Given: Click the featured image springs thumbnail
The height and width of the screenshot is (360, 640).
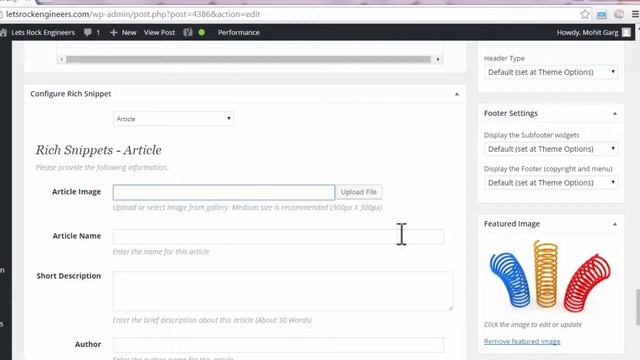Looking at the screenshot, I should click(550, 276).
